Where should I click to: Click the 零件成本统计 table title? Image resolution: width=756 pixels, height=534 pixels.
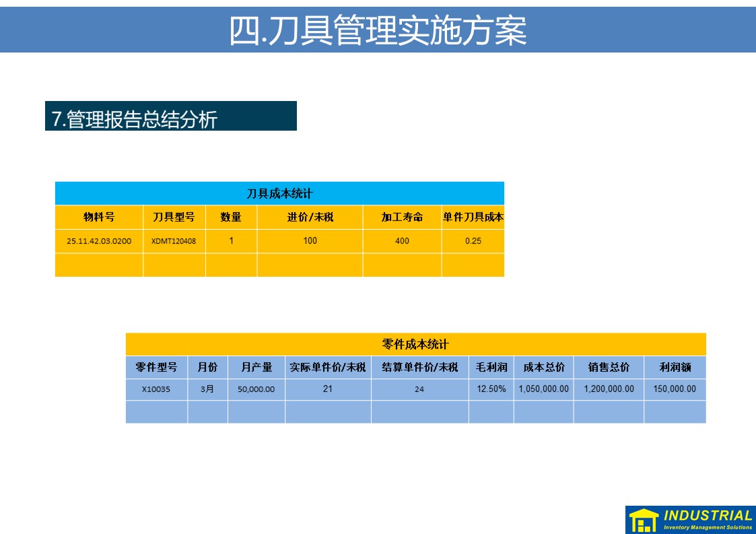point(415,345)
